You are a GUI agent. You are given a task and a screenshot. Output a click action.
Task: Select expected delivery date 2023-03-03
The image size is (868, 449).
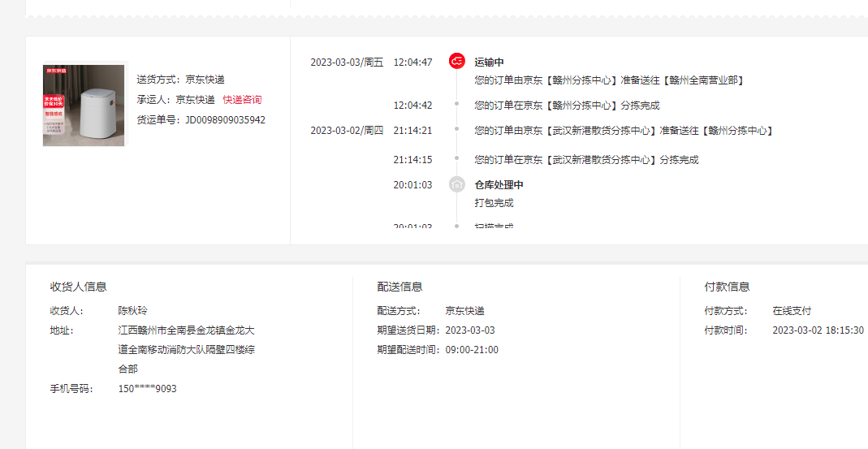[x=470, y=330]
